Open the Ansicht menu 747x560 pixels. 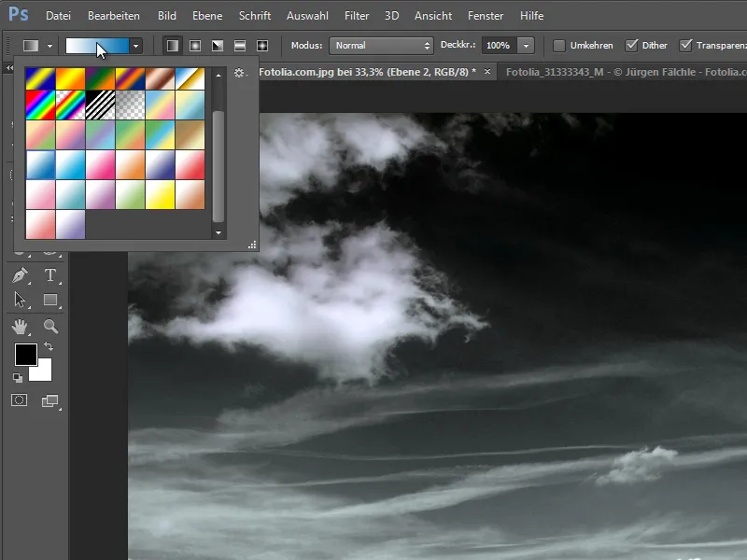433,16
